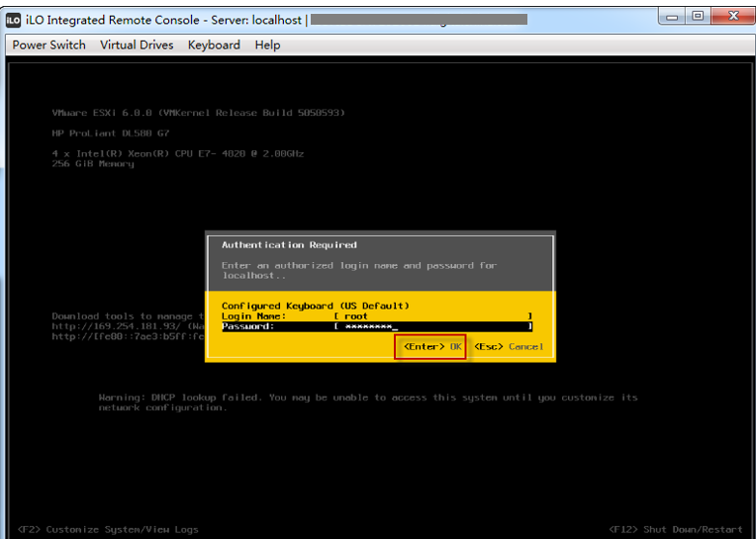Click the Configured Keyboard (US Default) text
756x539 pixels.
316,306
